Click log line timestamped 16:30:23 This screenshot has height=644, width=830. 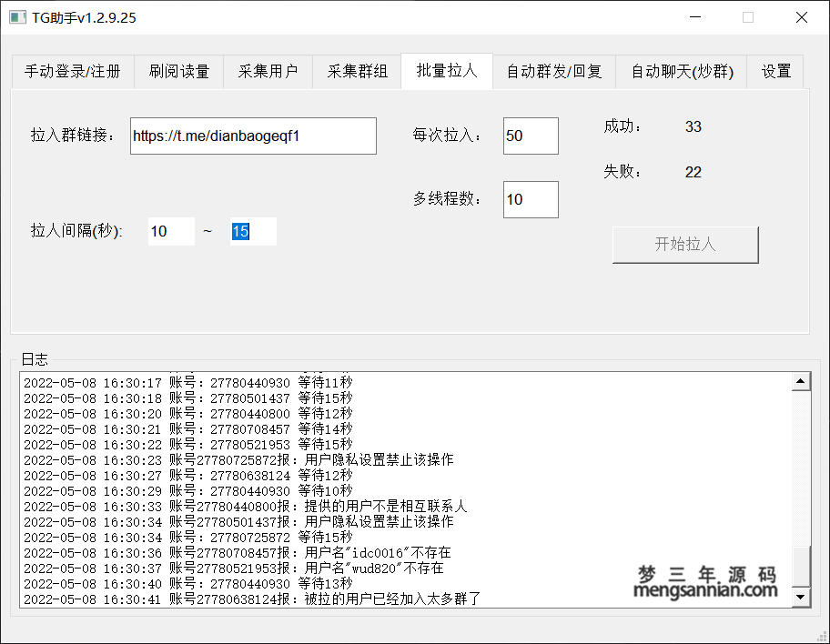[238, 460]
